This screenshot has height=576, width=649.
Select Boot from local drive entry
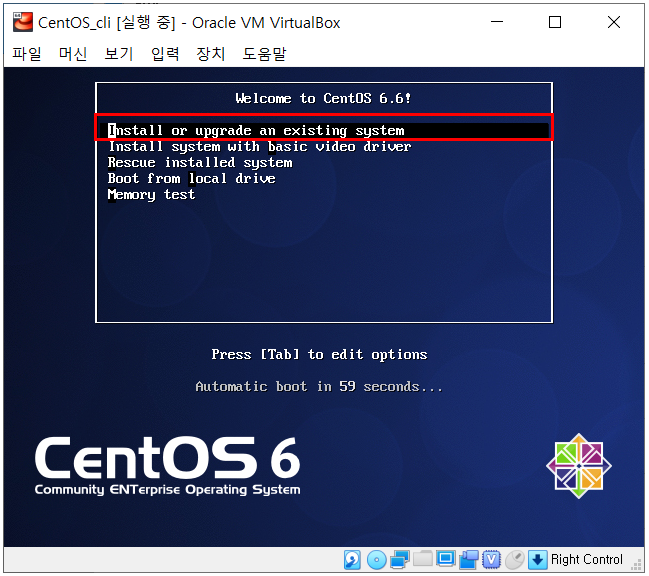192,178
